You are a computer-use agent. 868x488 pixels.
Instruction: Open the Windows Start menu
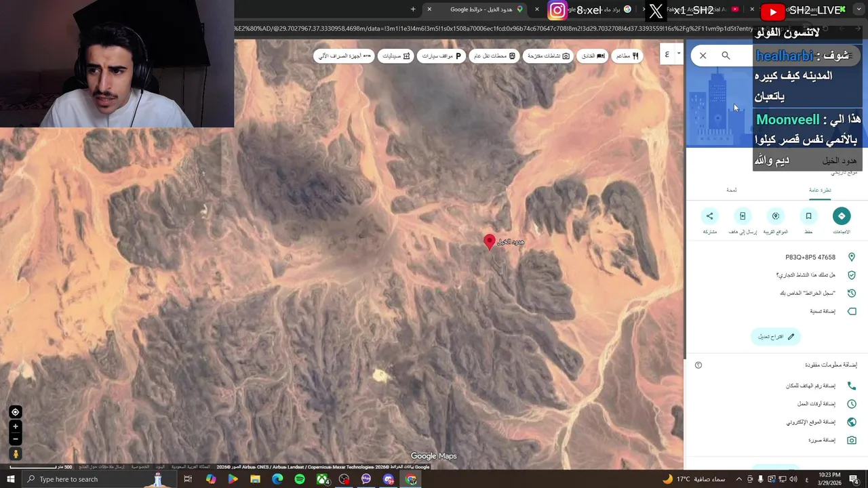tap(10, 479)
